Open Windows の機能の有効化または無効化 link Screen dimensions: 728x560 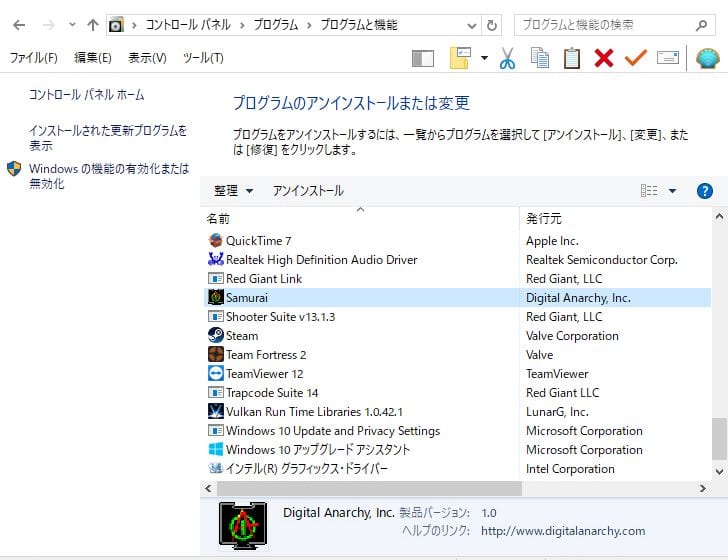pos(109,176)
